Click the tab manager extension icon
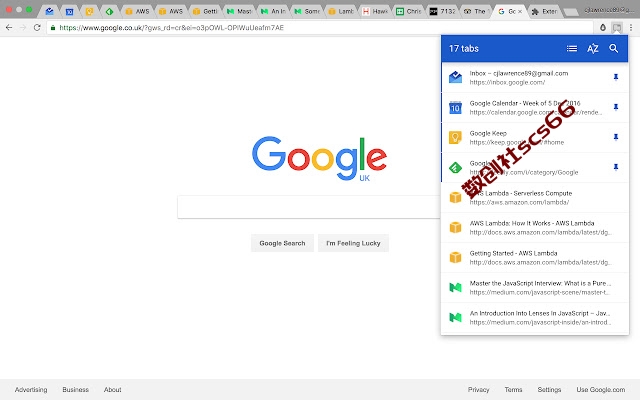Viewport: 640px width, 400px height. (617, 28)
